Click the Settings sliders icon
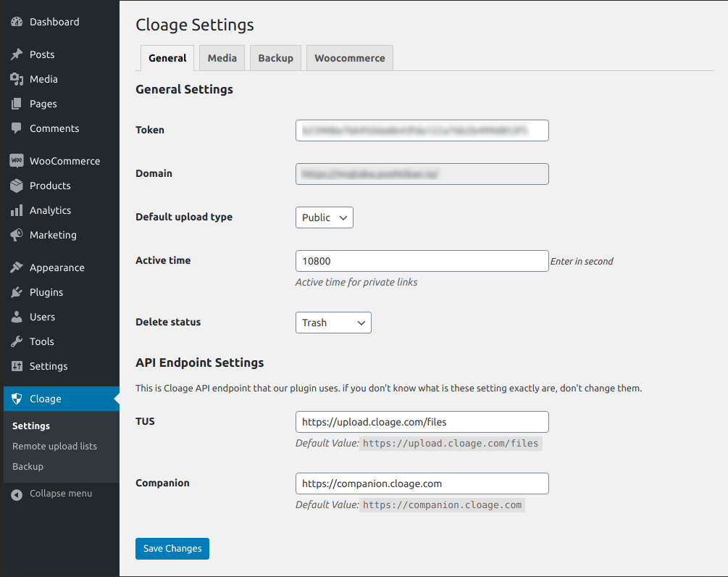The height and width of the screenshot is (577, 728). pyautogui.click(x=17, y=365)
